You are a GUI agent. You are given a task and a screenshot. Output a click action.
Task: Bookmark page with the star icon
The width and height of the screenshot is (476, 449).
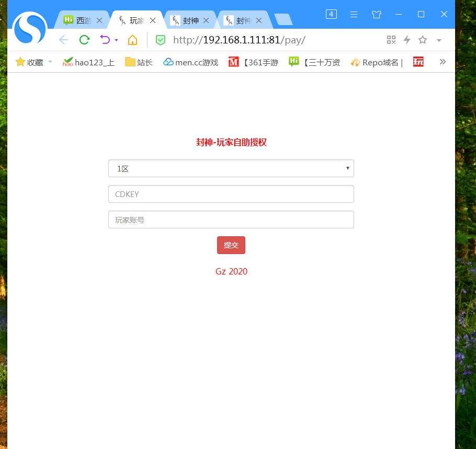click(423, 40)
